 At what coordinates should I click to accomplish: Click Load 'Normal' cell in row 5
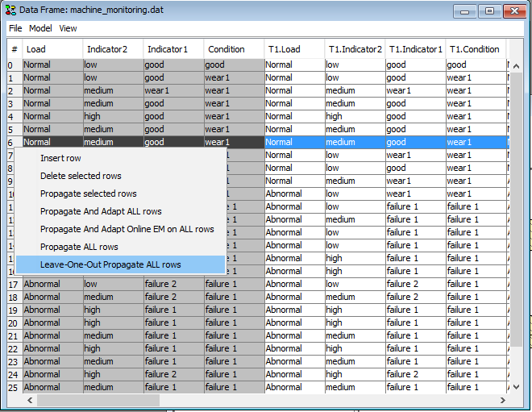pyautogui.click(x=53, y=129)
